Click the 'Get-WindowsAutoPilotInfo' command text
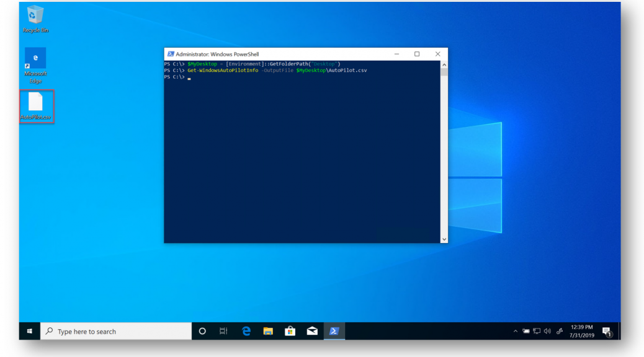Screen dimensions: 644x357 [223, 71]
